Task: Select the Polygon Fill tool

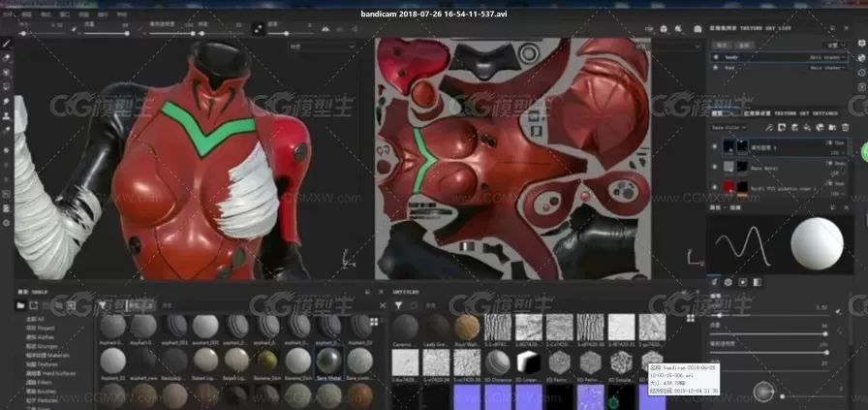Action: click(7, 86)
